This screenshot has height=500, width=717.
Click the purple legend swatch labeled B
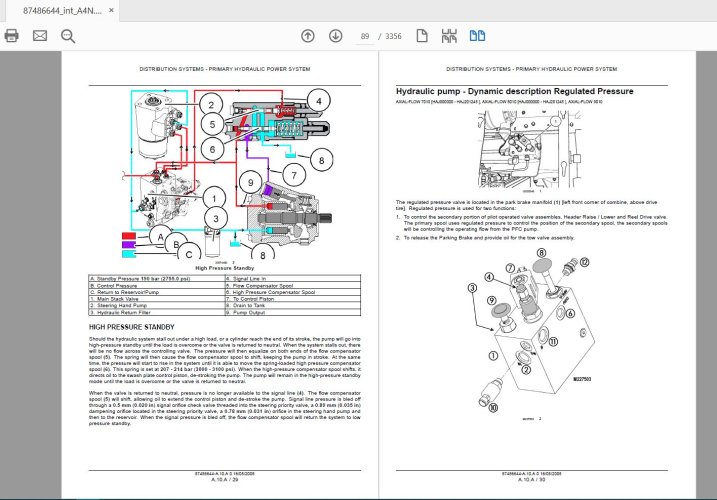[x=129, y=245]
